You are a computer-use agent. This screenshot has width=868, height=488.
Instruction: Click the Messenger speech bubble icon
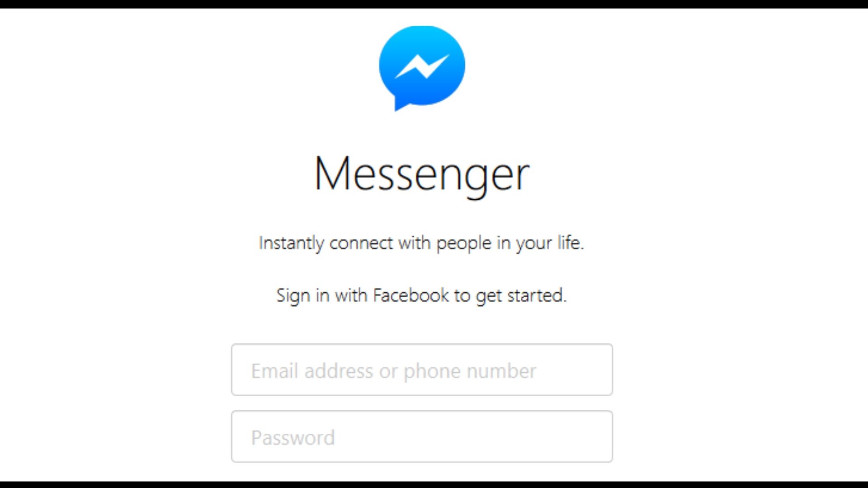422,68
